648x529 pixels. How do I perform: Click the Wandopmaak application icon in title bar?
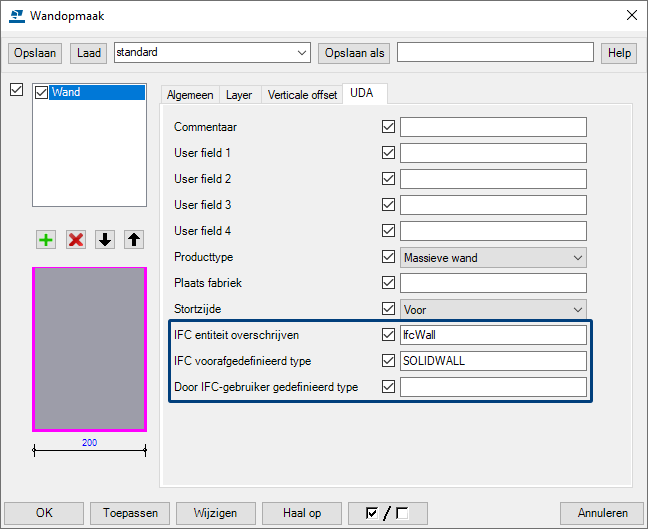click(15, 15)
